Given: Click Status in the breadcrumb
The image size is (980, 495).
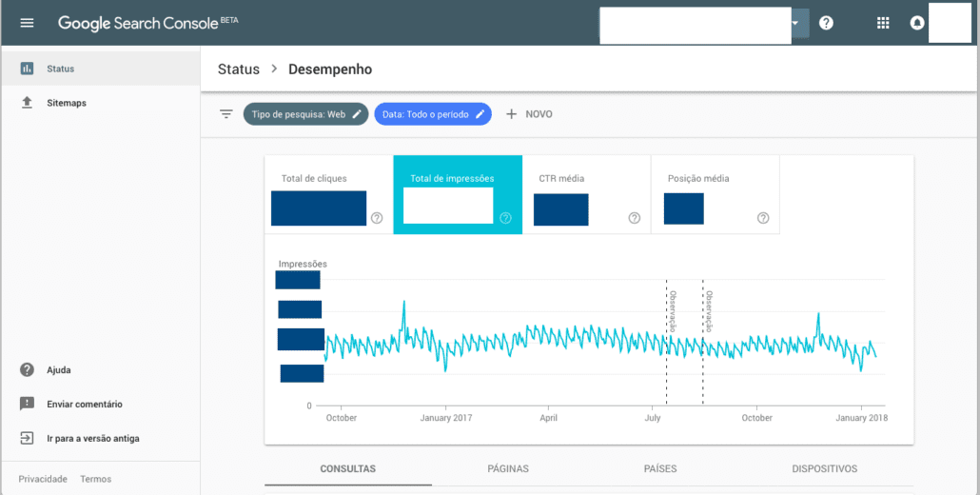Looking at the screenshot, I should click(238, 69).
